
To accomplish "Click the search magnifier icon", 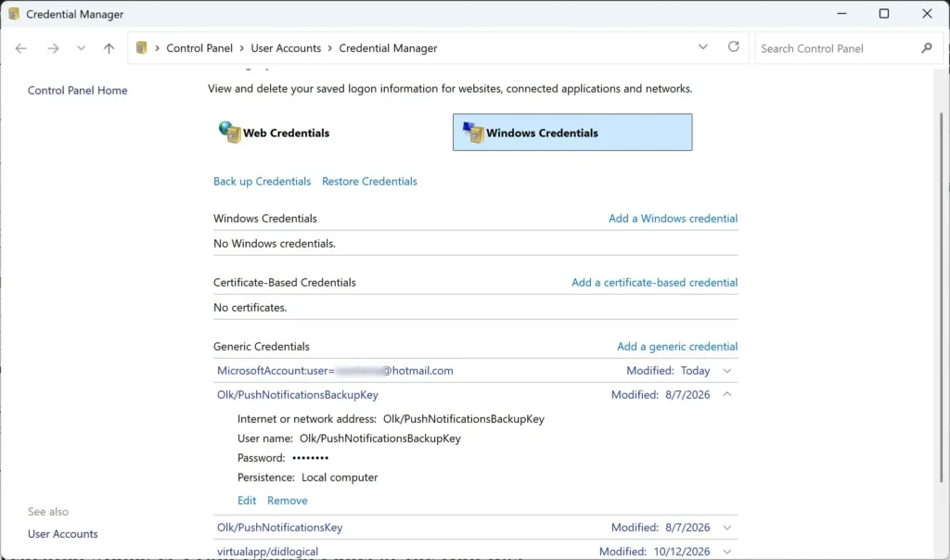I will [x=927, y=48].
